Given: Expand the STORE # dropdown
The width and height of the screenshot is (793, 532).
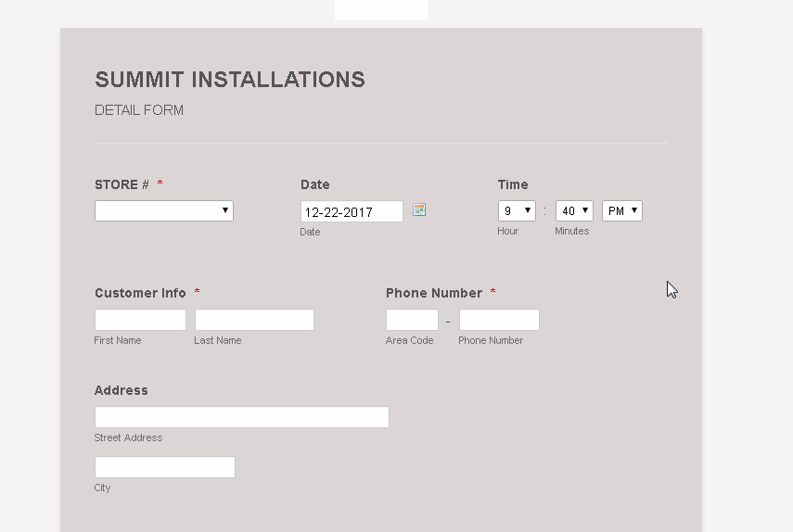Looking at the screenshot, I should 164,210.
